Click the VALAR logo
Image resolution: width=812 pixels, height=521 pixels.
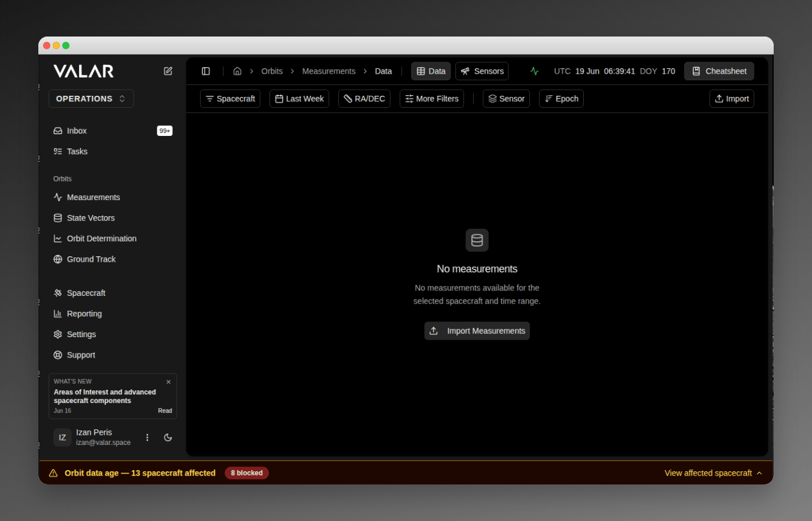84,71
